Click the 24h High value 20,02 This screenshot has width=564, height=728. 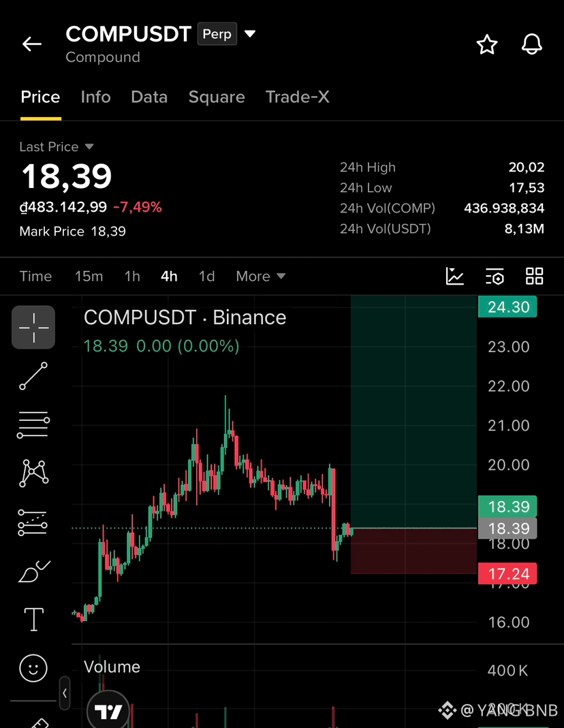click(x=527, y=167)
